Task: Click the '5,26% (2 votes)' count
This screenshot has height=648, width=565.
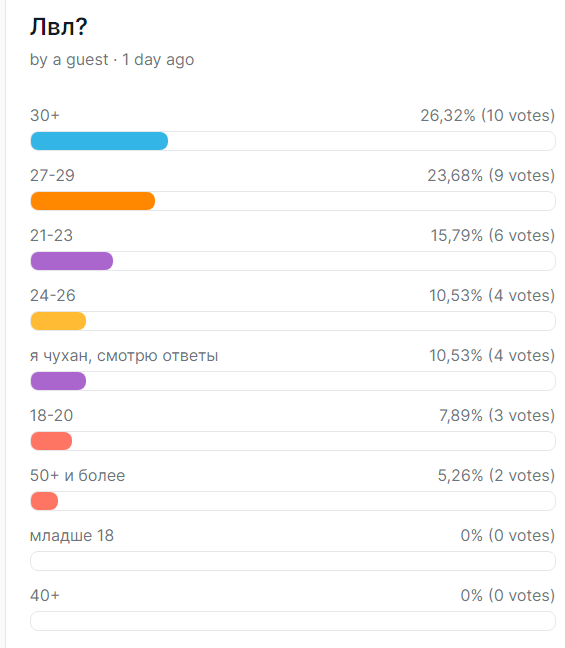Action: click(x=496, y=476)
